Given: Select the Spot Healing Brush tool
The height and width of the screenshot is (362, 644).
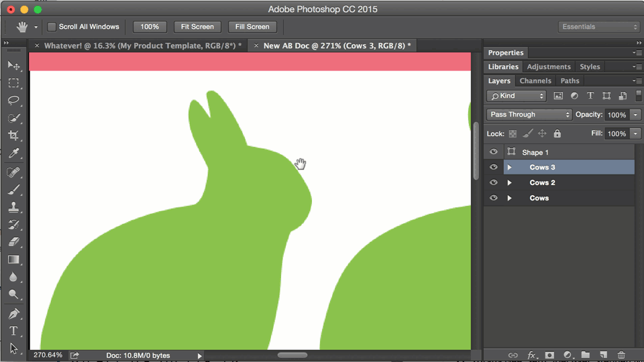Looking at the screenshot, I should coord(13,172).
